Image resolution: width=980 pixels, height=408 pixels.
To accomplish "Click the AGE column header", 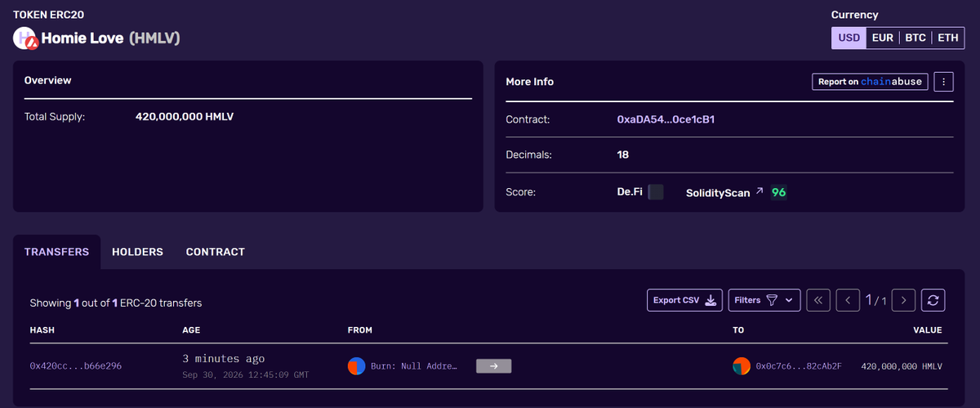I will coord(191,330).
